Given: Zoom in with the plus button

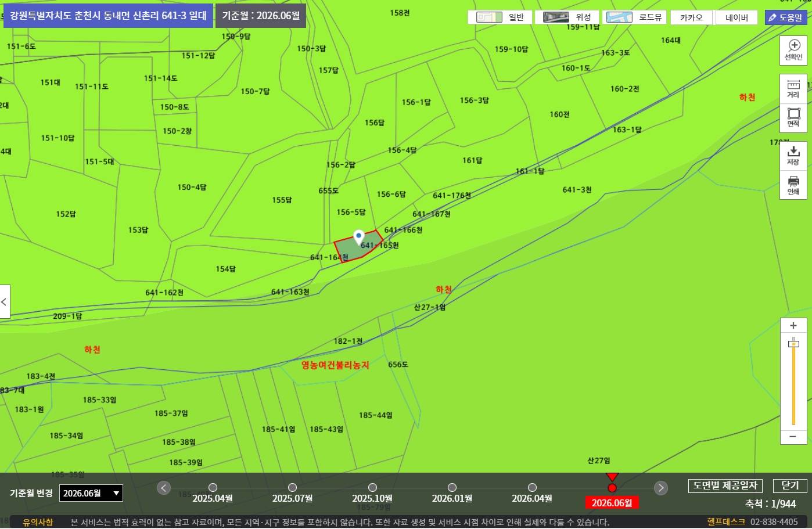Looking at the screenshot, I should pyautogui.click(x=793, y=326).
